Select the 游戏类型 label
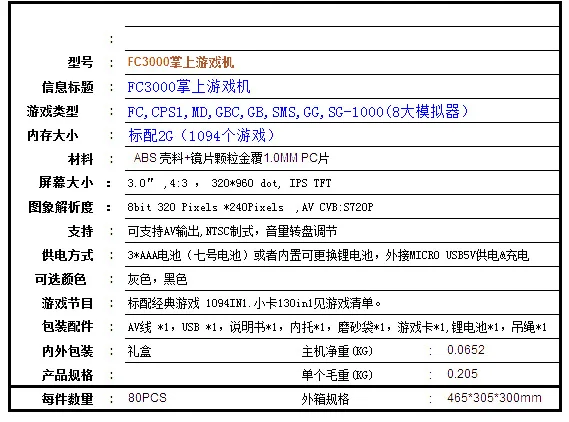The width and height of the screenshot is (569, 422). point(52,111)
